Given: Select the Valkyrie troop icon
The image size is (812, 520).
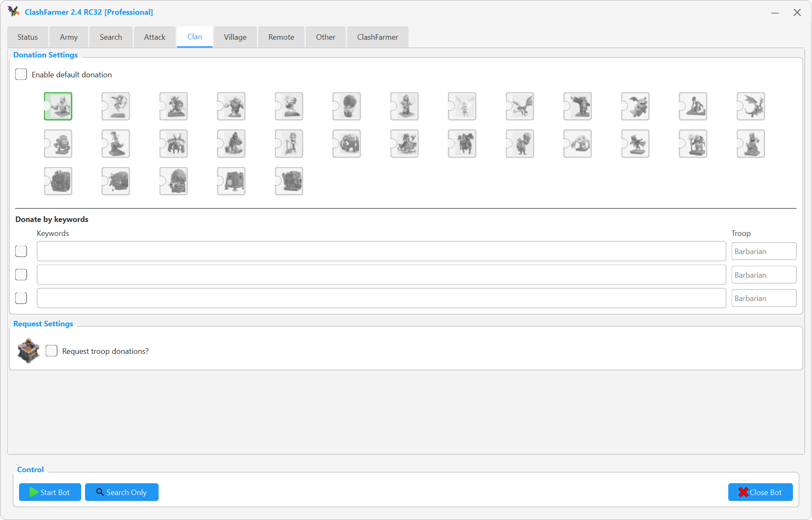Looking at the screenshot, I should pyautogui.click(x=289, y=144).
